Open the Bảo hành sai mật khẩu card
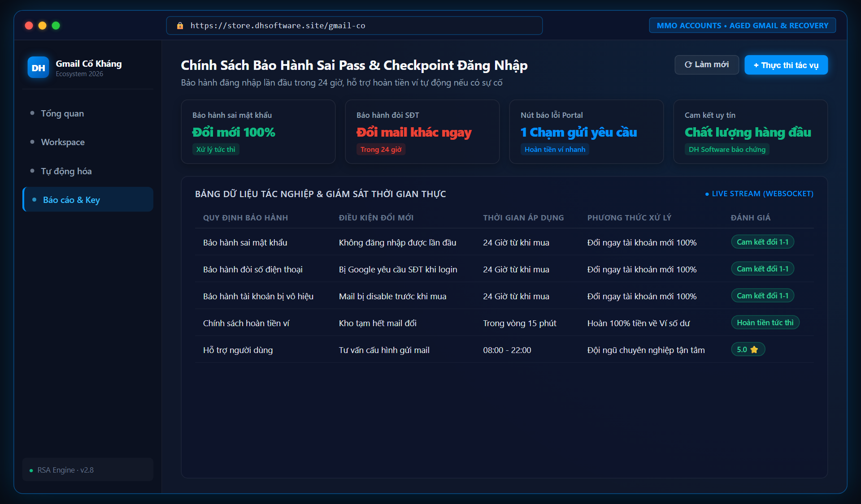 [258, 132]
